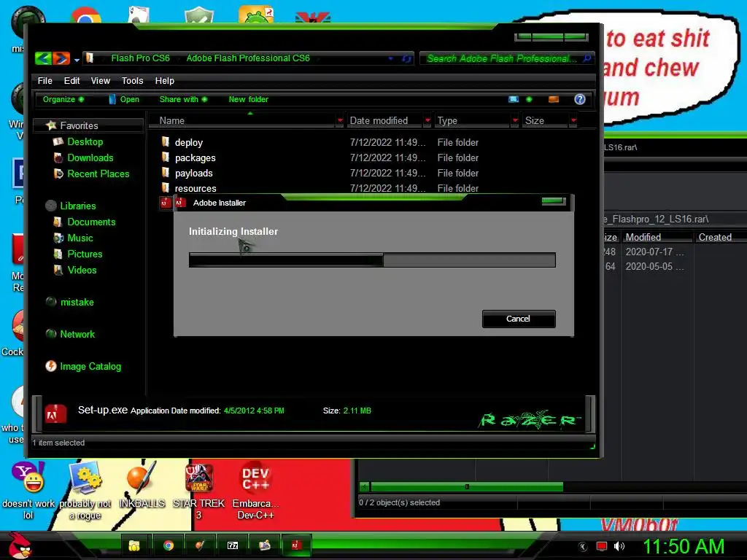
Task: Click the Favorites header in the sidebar
Action: coord(79,125)
